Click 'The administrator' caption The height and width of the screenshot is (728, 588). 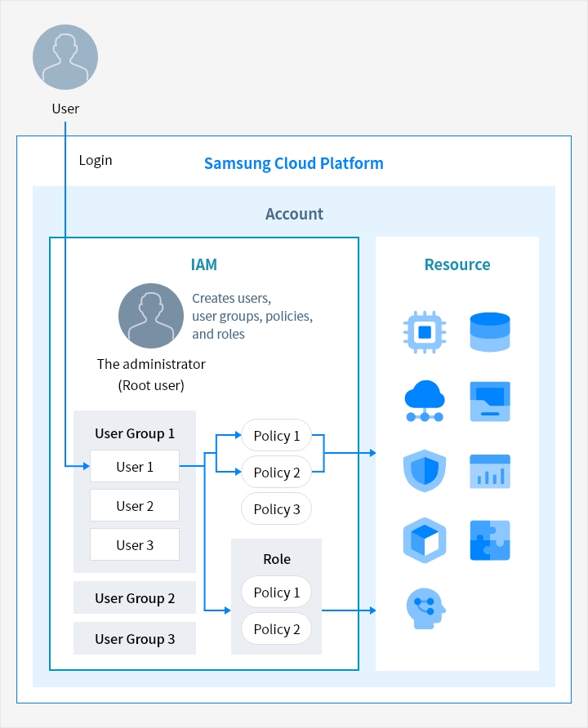(x=151, y=363)
